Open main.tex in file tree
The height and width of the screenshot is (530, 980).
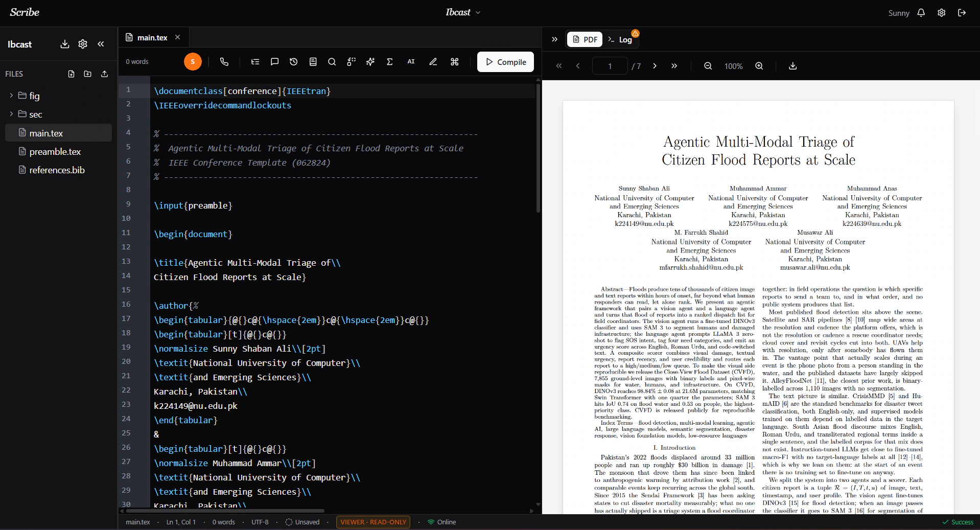(58, 133)
